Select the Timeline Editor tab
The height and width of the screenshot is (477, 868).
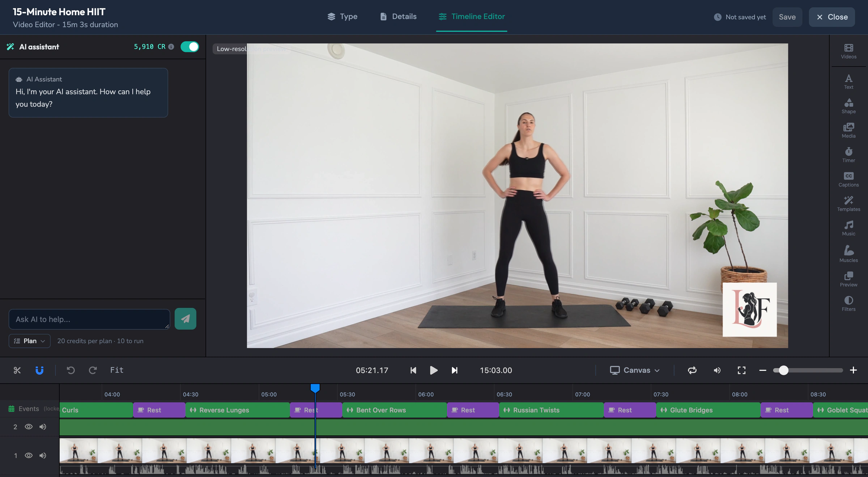(x=472, y=17)
